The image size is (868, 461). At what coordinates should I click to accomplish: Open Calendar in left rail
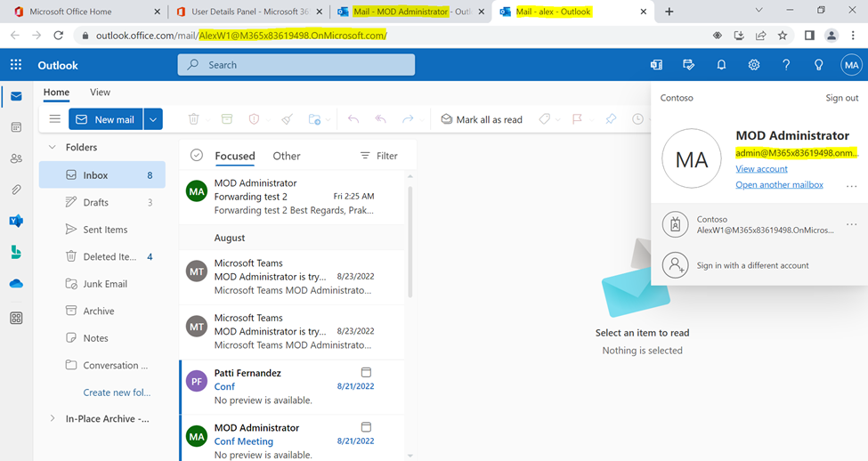[x=16, y=127]
